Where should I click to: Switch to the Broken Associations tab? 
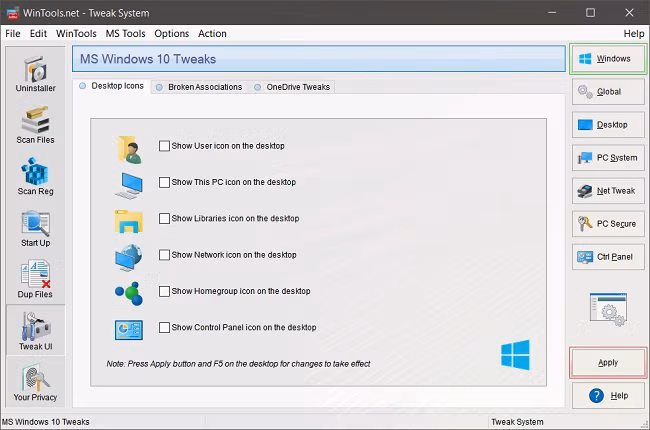(x=199, y=87)
